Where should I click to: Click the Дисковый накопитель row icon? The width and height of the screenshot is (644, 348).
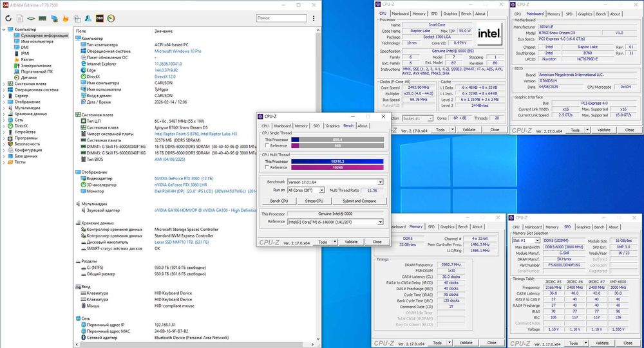click(x=83, y=242)
